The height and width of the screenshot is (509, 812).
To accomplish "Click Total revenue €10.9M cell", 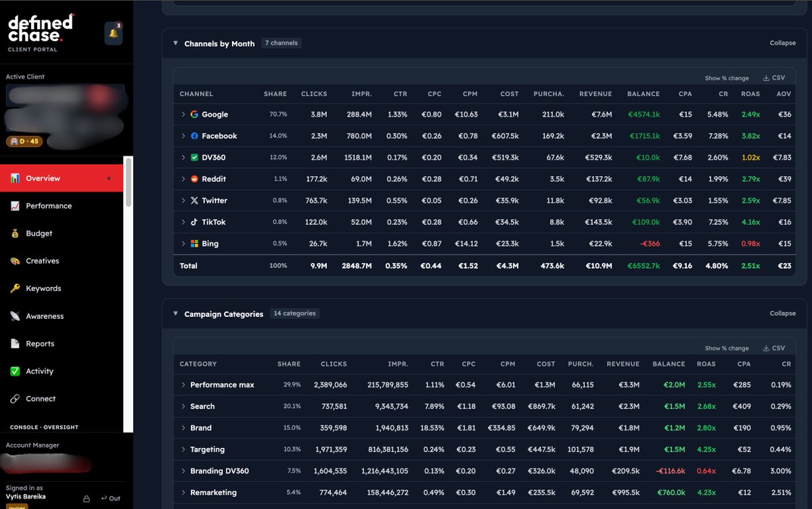I will coord(597,266).
